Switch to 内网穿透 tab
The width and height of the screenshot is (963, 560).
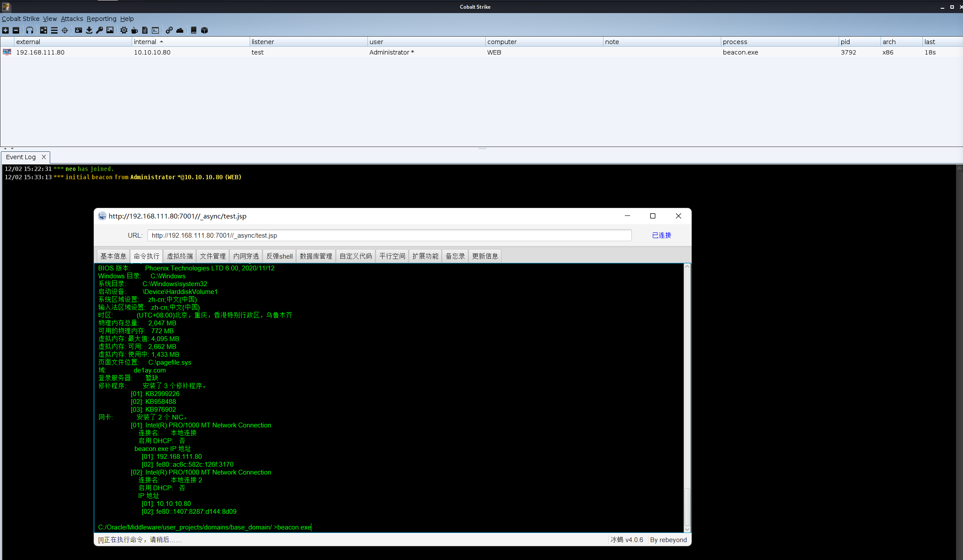tap(246, 256)
